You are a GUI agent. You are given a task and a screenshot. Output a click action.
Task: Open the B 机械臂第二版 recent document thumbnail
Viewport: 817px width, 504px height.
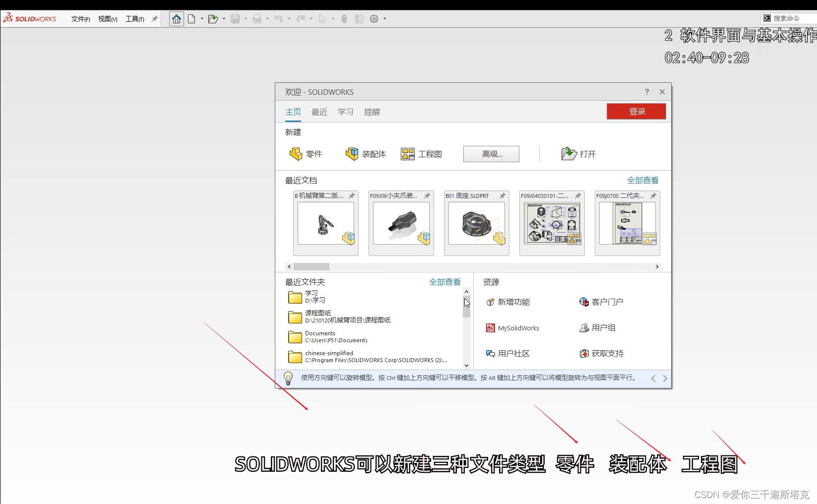[326, 223]
